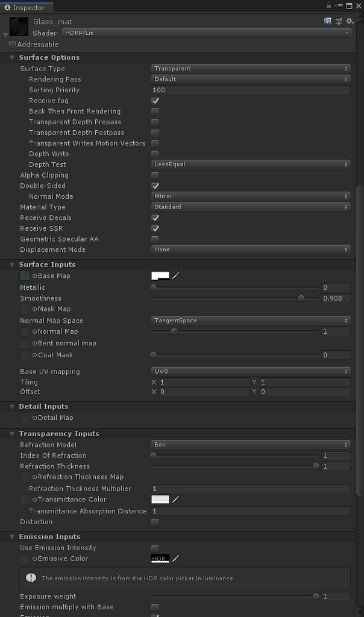Screen dimensions: 364x617
Task: Click the Sorting Priority value field
Action: coord(251,90)
